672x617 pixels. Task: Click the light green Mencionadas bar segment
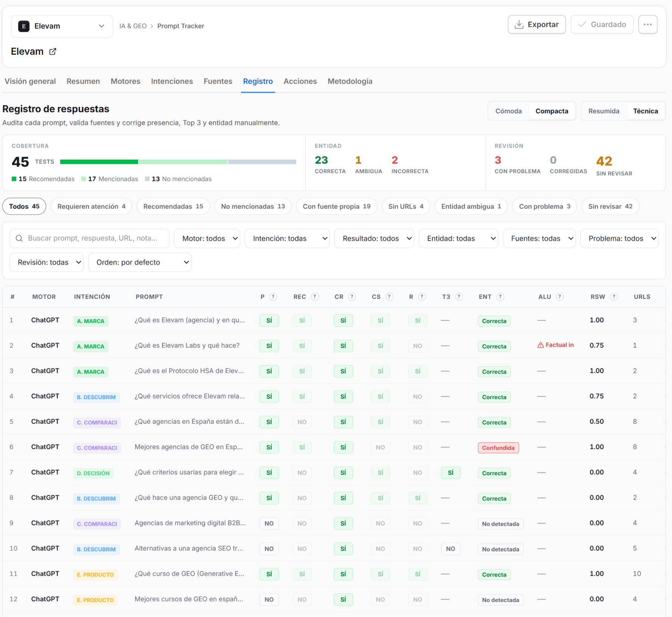coord(183,162)
